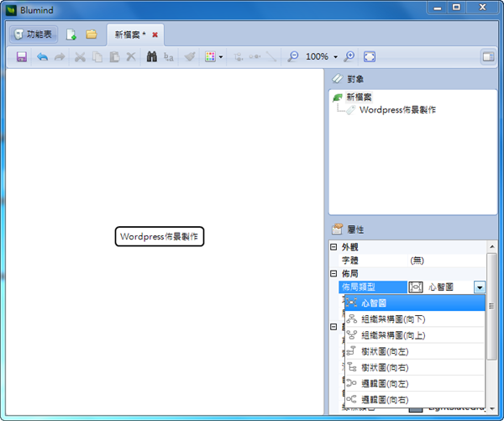Close the 佈局類型 dropdown with its arrow
The height and width of the screenshot is (421, 504).
pyautogui.click(x=480, y=287)
